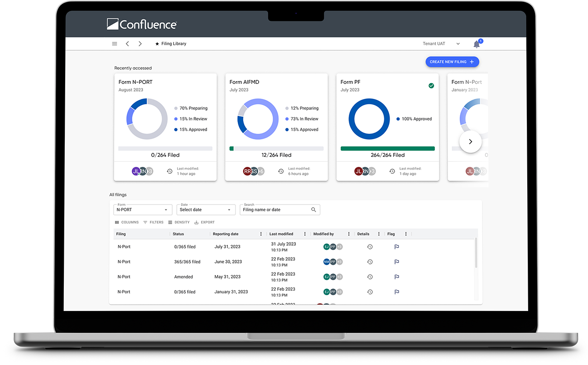Screen dimensions: 588x365
Task: Open Modified by column options menu
Action: [x=349, y=234]
